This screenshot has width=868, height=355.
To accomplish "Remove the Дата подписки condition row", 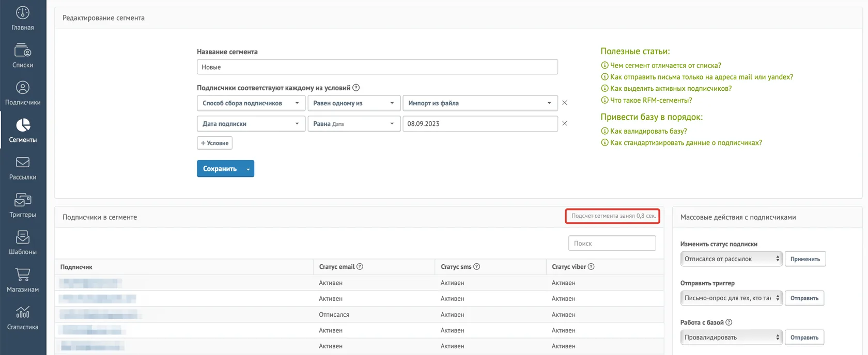I will (565, 123).
